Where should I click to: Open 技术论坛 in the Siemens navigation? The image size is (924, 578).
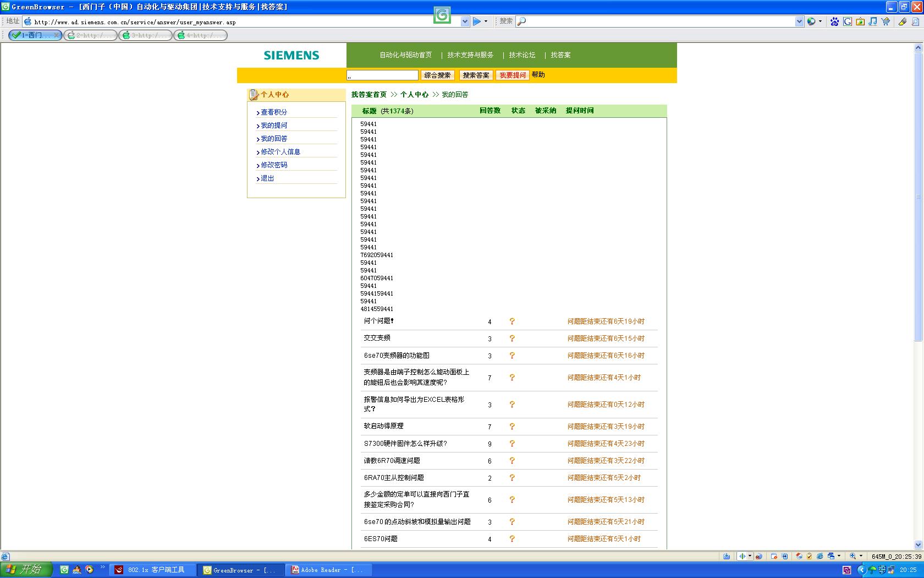point(522,55)
